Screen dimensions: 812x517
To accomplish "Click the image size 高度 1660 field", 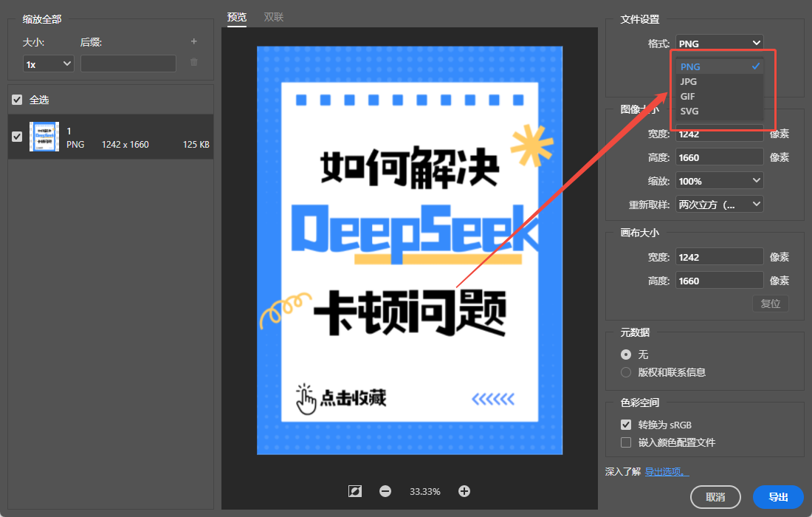I will pos(719,157).
